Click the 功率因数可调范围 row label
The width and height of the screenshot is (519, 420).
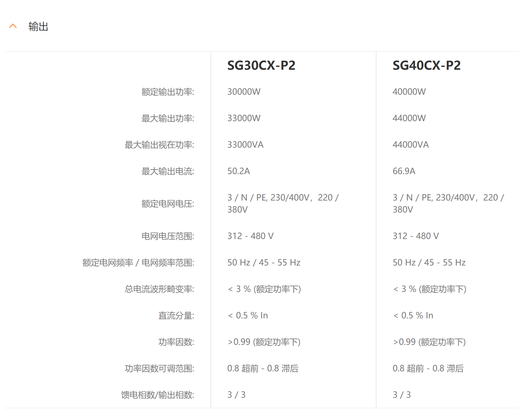point(159,368)
